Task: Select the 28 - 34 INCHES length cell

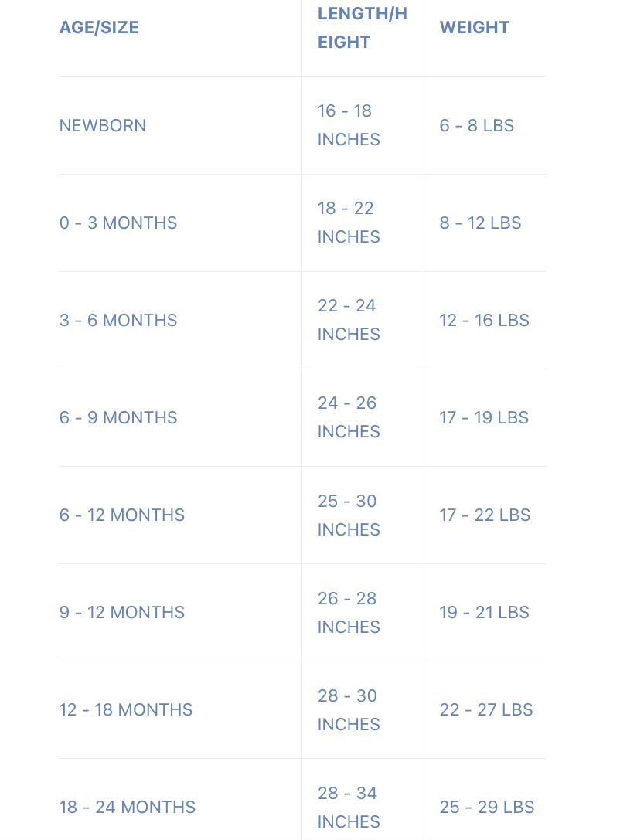Action: [x=349, y=807]
